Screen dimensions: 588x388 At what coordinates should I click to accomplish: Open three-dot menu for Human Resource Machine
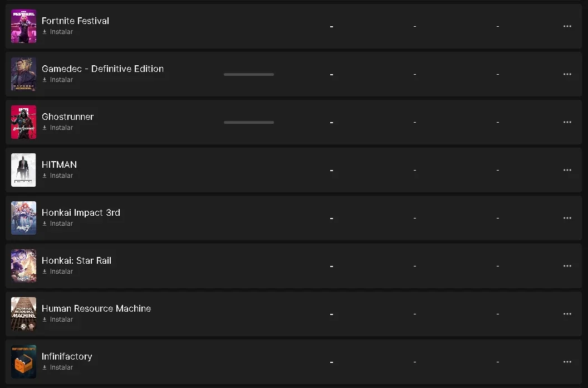coord(567,314)
